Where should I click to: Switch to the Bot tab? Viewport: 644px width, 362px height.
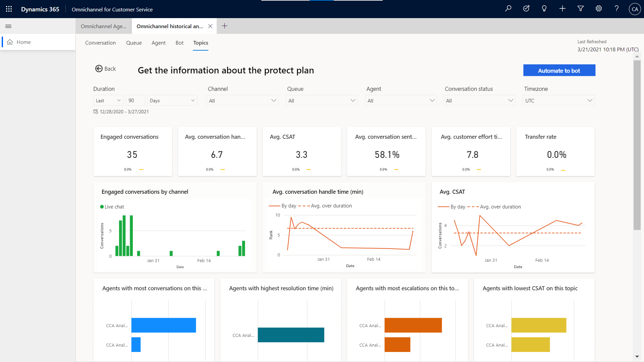(x=179, y=43)
